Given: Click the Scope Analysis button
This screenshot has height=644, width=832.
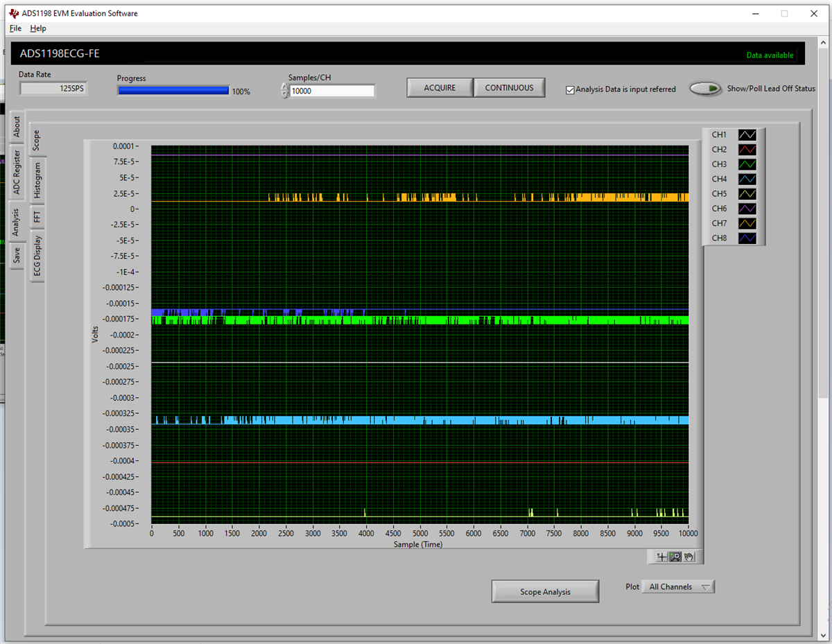Looking at the screenshot, I should [x=545, y=591].
